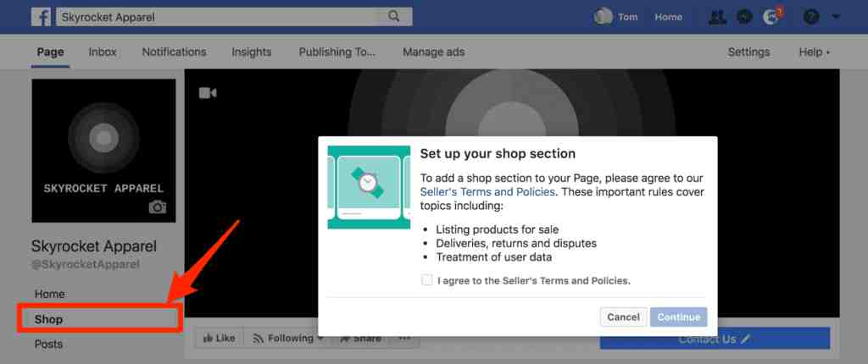Check I agree to Seller's Terms checkbox
This screenshot has width=868, height=364.
[427, 280]
